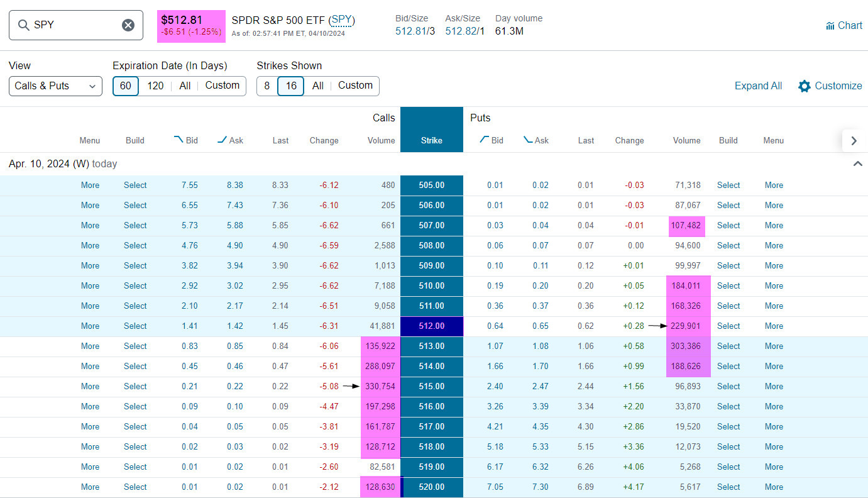
Task: Click call bid 7.55 at 505 strike
Action: click(189, 185)
